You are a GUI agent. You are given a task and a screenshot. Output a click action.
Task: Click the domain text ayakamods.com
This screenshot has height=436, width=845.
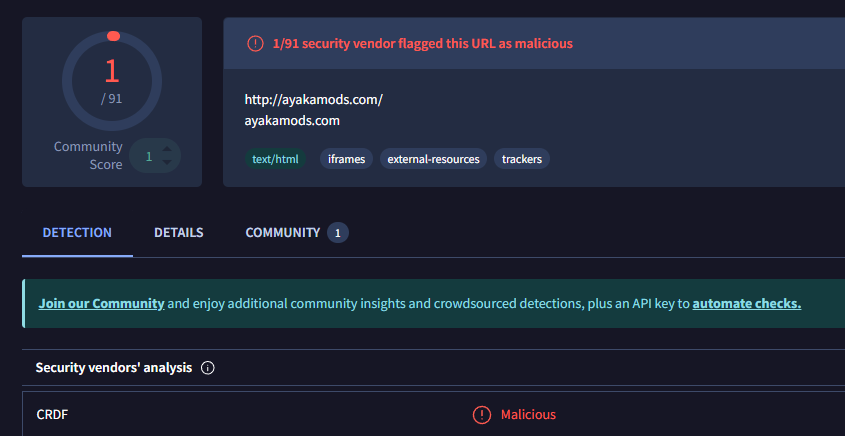292,121
